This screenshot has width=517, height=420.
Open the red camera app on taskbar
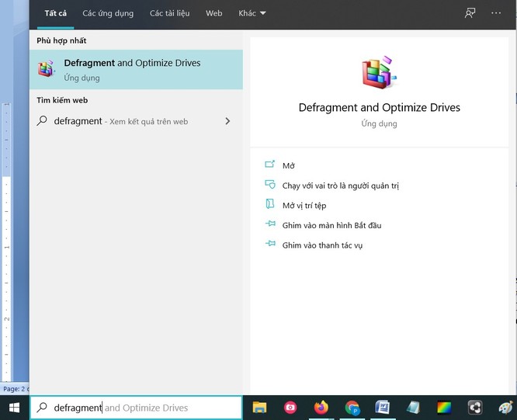click(x=290, y=408)
